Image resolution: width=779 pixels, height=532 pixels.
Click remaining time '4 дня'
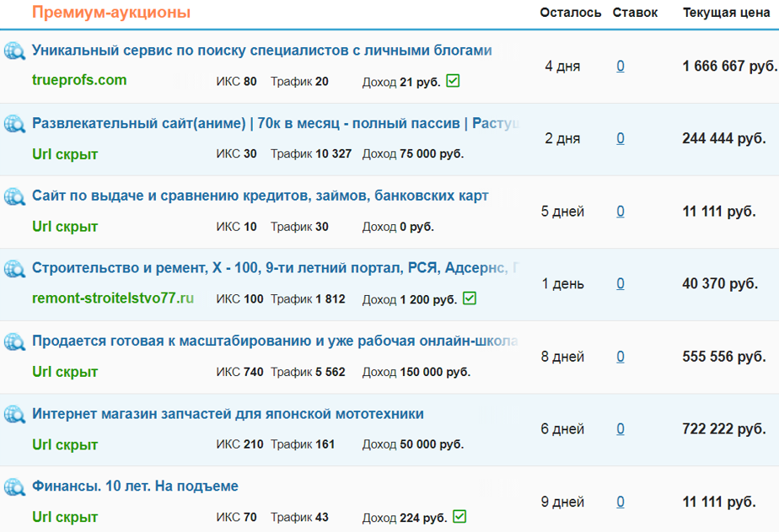(x=562, y=66)
